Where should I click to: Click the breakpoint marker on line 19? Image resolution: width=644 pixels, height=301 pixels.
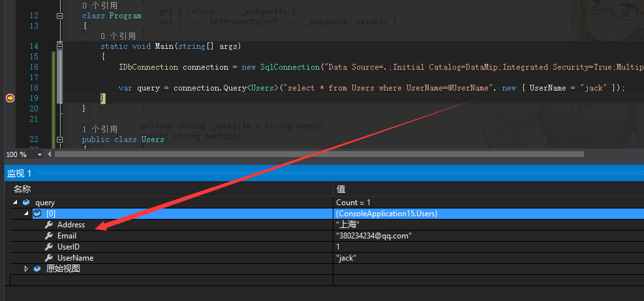coord(10,98)
